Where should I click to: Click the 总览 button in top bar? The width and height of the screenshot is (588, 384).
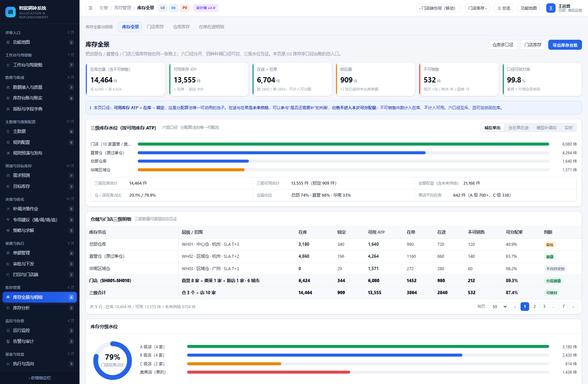[x=504, y=8]
